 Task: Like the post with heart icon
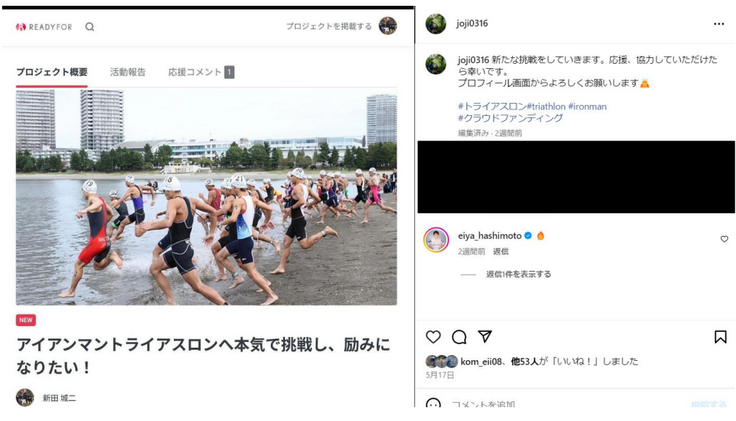pos(433,337)
